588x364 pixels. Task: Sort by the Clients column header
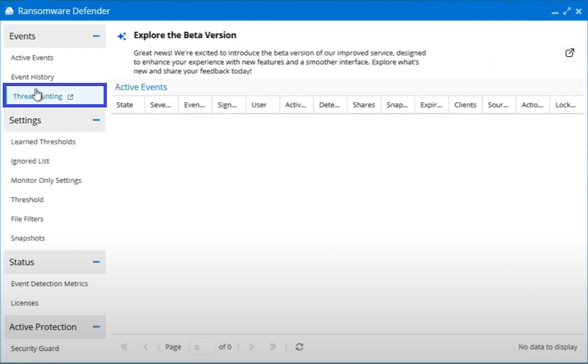(x=465, y=105)
